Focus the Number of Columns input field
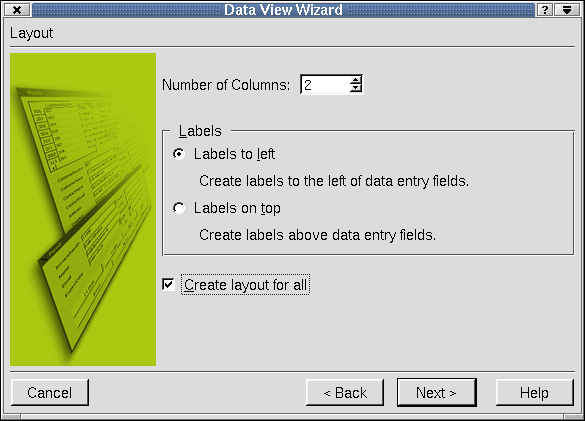The height and width of the screenshot is (421, 585). [x=325, y=85]
